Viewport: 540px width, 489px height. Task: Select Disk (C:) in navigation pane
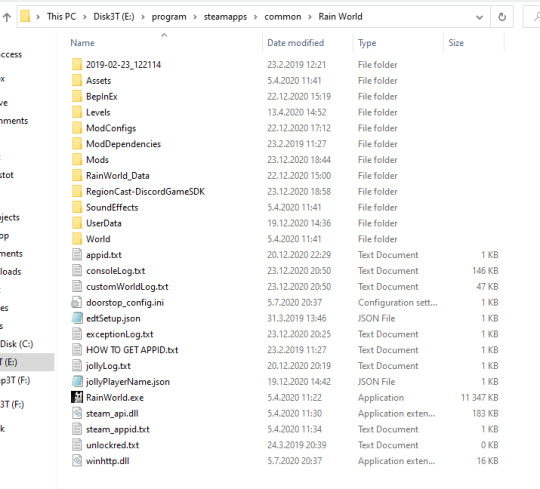[16, 344]
